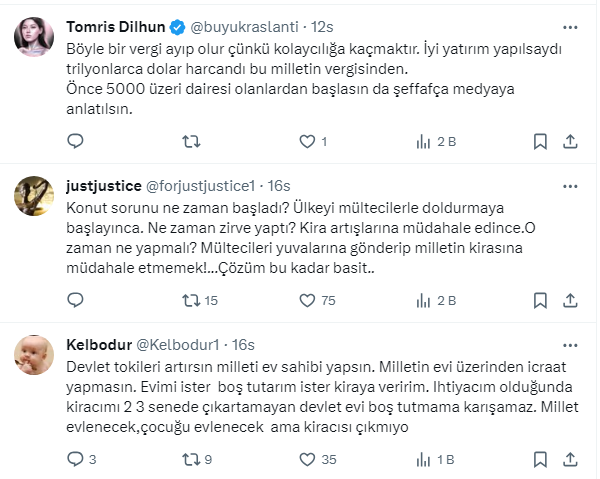Retweet Tomris Dilhun's tweet
Screen dimensions: 600x479
189,141
